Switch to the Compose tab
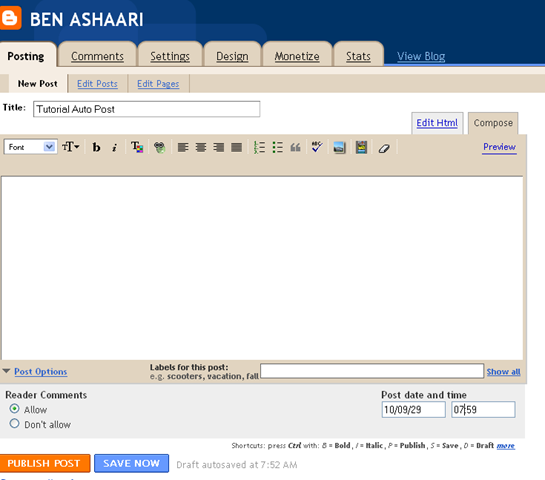 [x=493, y=123]
